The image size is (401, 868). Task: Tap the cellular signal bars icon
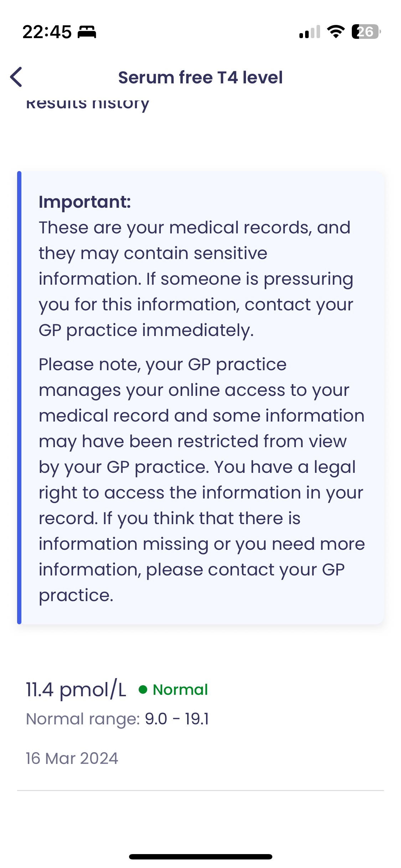point(309,32)
